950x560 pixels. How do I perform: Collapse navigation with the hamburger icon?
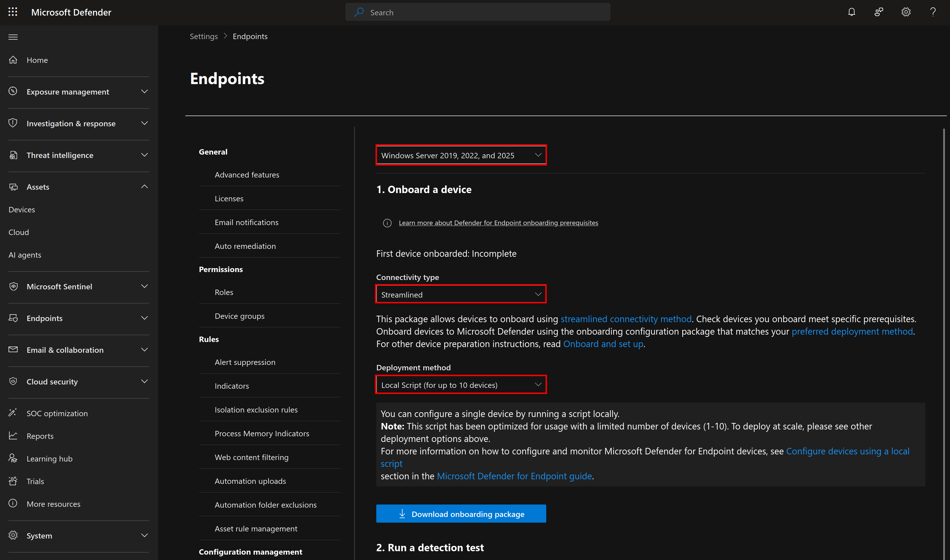pyautogui.click(x=13, y=37)
